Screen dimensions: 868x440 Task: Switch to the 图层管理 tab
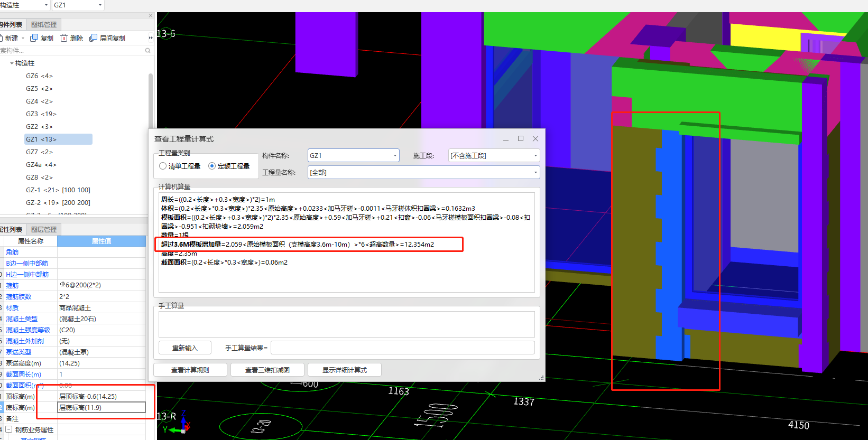pyautogui.click(x=44, y=229)
